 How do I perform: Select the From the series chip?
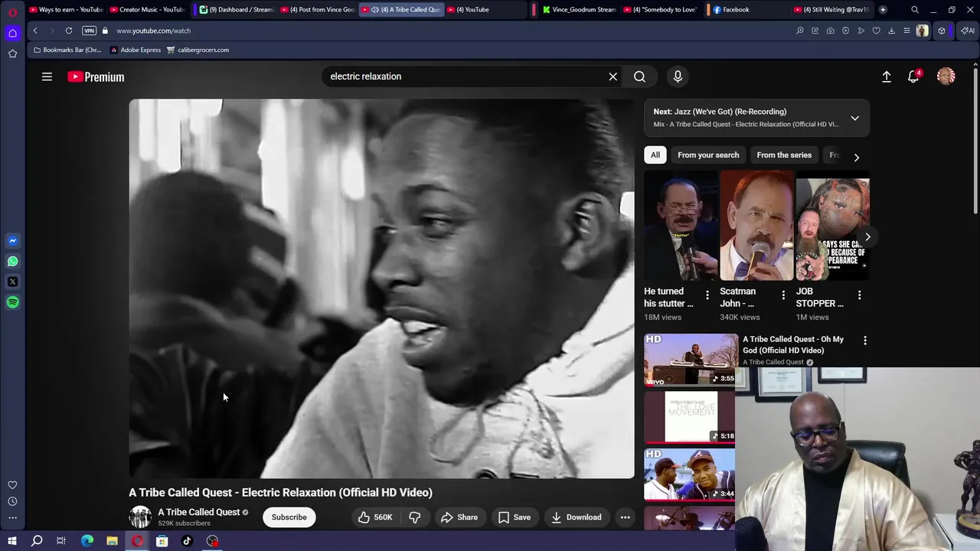tap(784, 155)
